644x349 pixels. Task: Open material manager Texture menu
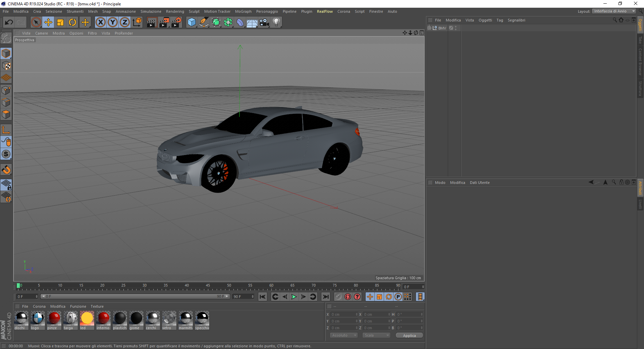(x=97, y=306)
